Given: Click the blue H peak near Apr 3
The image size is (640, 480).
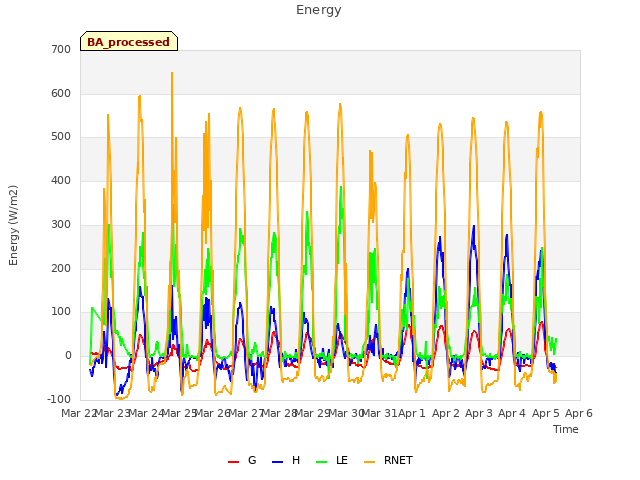Looking at the screenshot, I should pos(474,227).
